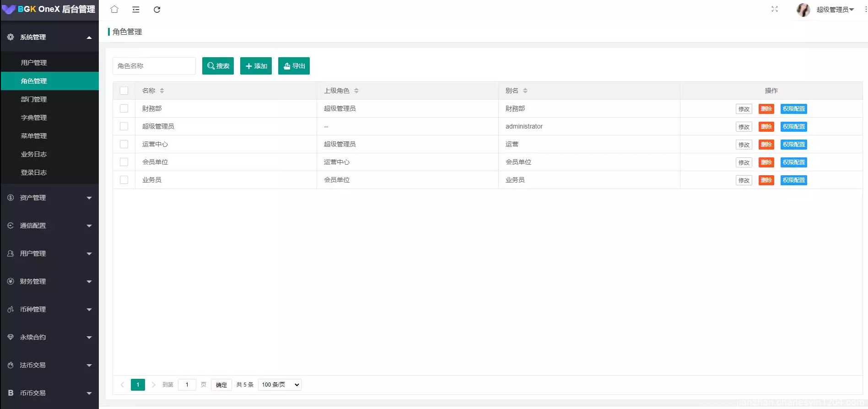The image size is (868, 409).
Task: Open the 100 条/页 page size dropdown
Action: point(280,385)
